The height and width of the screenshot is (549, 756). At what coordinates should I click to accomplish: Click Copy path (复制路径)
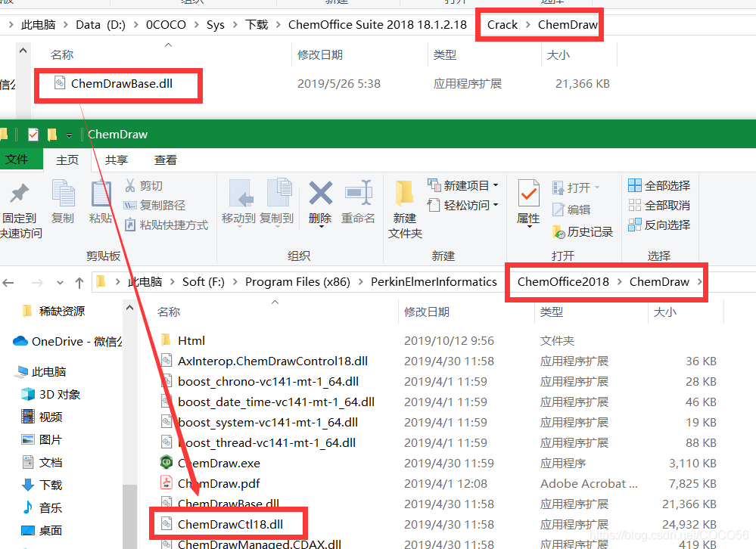(x=155, y=206)
